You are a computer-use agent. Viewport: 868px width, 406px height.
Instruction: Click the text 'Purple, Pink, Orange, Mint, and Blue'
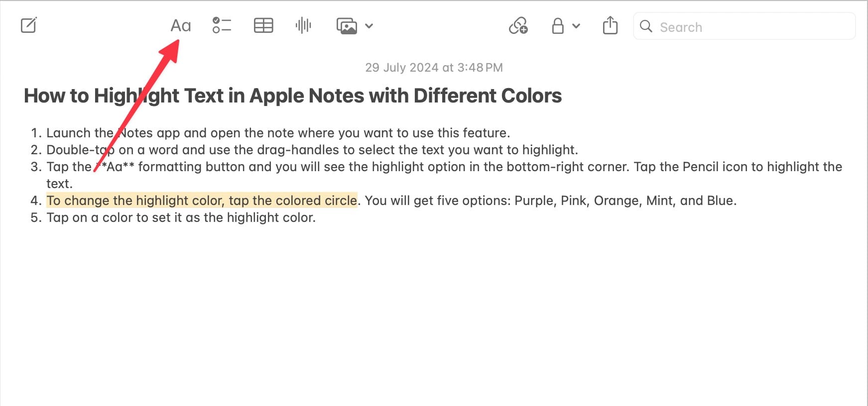[x=624, y=201]
